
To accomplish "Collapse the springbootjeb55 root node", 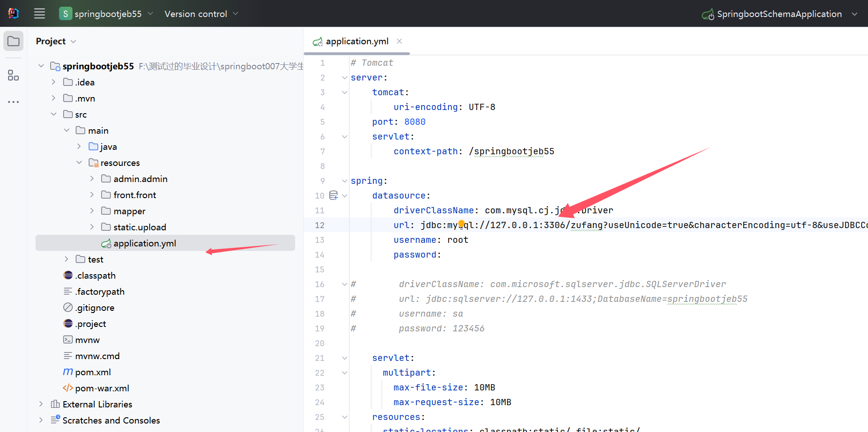I will (x=41, y=66).
